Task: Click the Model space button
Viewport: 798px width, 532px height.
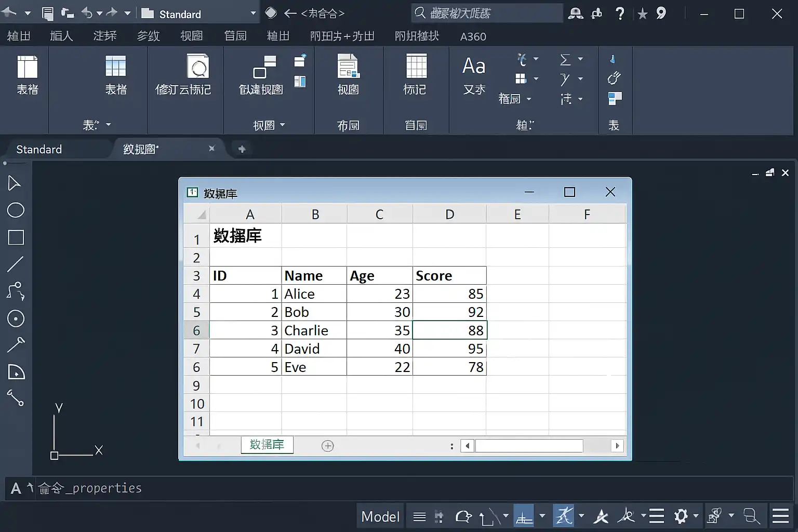Action: (380, 516)
